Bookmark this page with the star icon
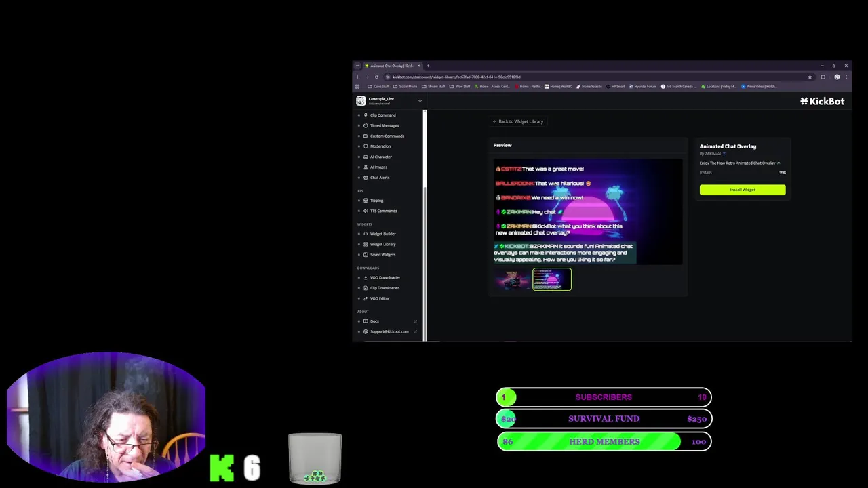This screenshot has width=868, height=488. pyautogui.click(x=810, y=77)
